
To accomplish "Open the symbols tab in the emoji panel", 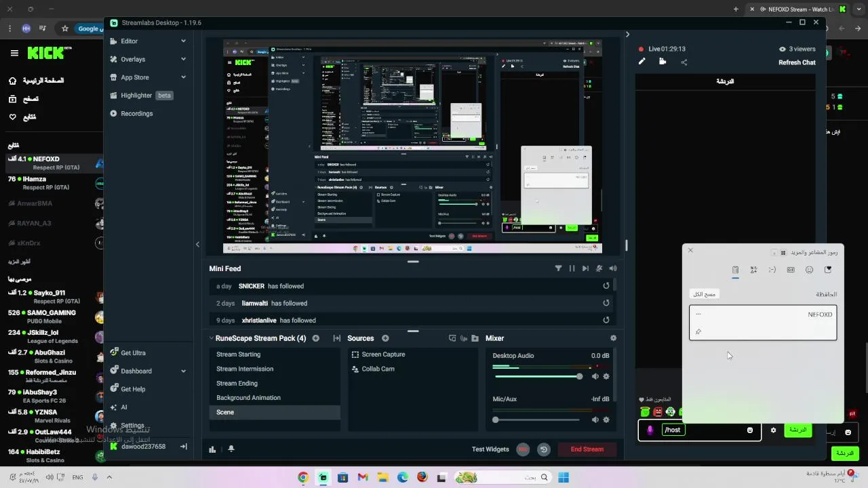I will pyautogui.click(x=753, y=270).
